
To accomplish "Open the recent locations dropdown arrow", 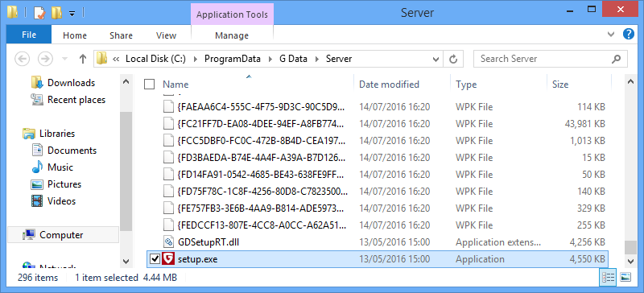I will tap(64, 60).
